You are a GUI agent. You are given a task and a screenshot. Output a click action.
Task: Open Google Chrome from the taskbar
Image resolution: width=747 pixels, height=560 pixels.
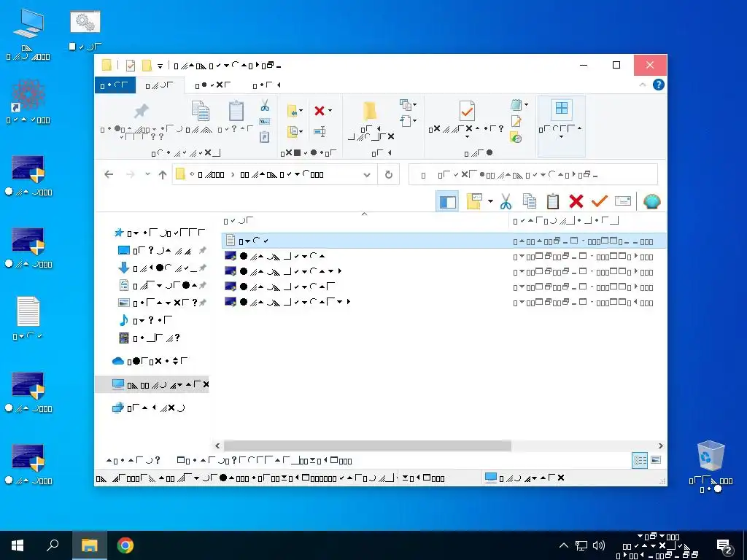pyautogui.click(x=125, y=545)
